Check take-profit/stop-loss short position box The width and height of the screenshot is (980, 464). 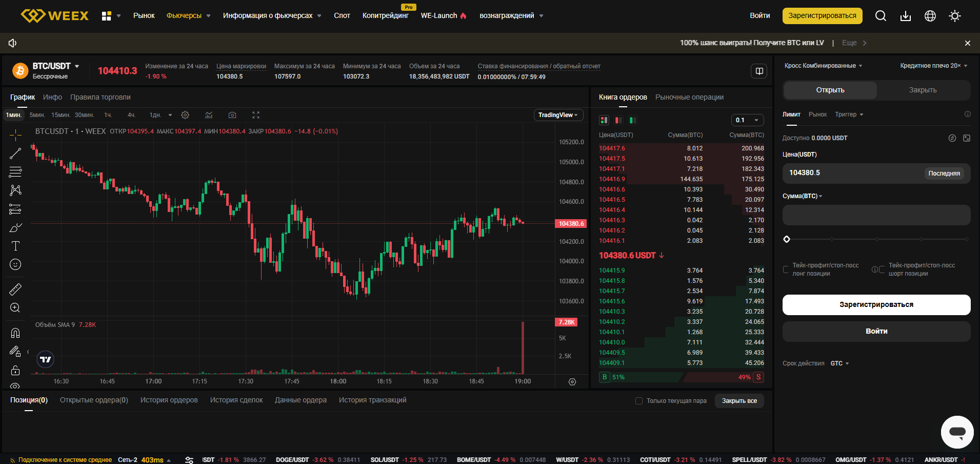tap(882, 269)
